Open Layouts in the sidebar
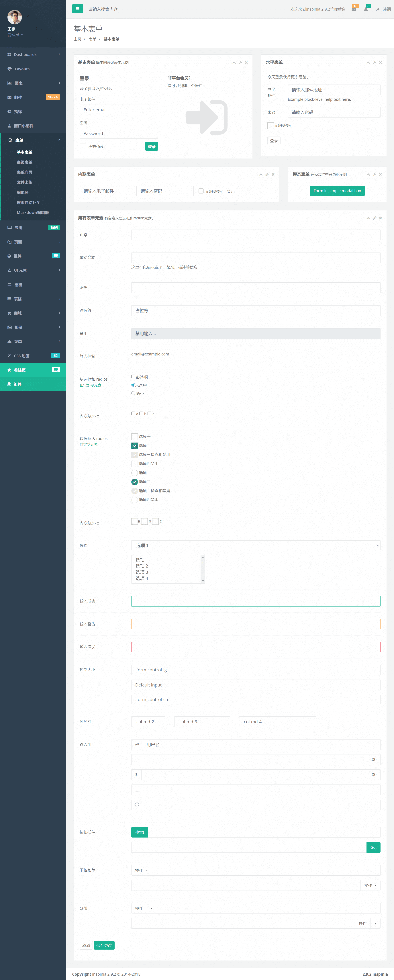Screen dimensions: 394x980 pos(33,69)
